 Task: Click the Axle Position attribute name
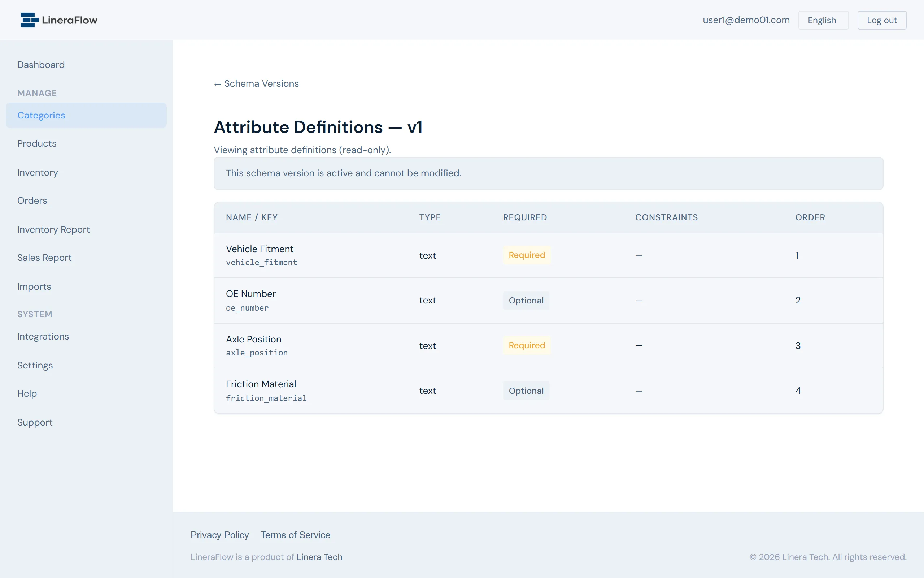(253, 339)
